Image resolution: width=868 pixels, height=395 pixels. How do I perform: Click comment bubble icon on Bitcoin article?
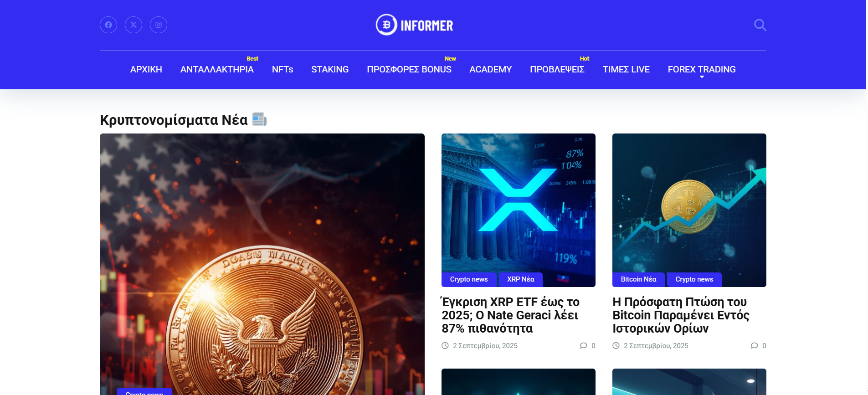tap(754, 345)
